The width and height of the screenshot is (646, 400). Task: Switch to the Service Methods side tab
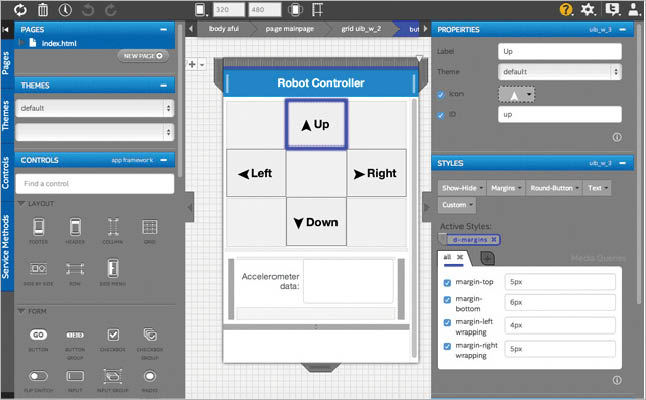coord(6,247)
